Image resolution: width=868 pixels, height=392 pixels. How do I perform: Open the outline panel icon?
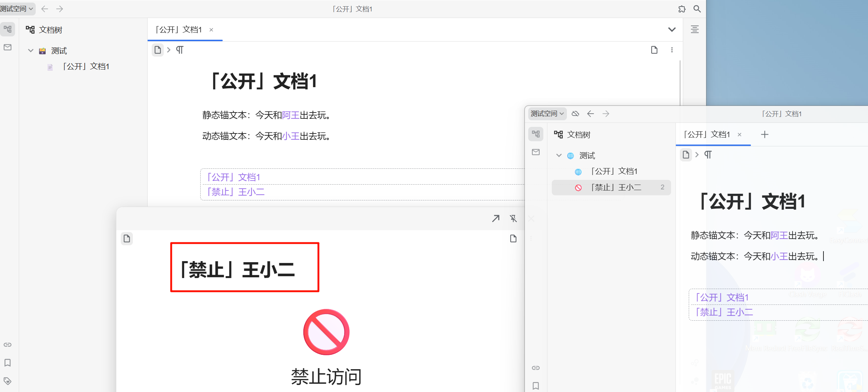(695, 29)
